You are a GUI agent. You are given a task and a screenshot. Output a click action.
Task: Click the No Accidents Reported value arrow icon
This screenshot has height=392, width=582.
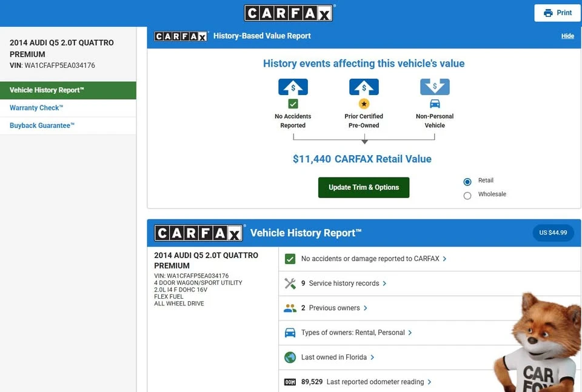293,87
